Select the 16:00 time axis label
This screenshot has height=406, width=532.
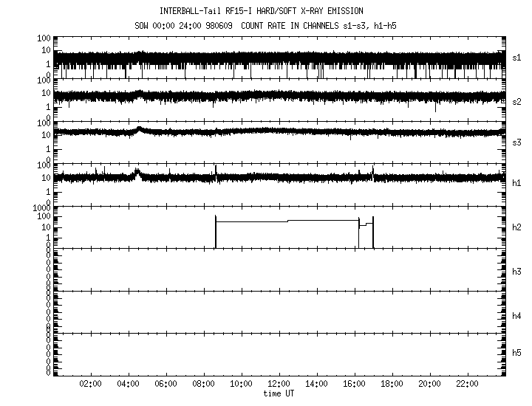pos(355,385)
